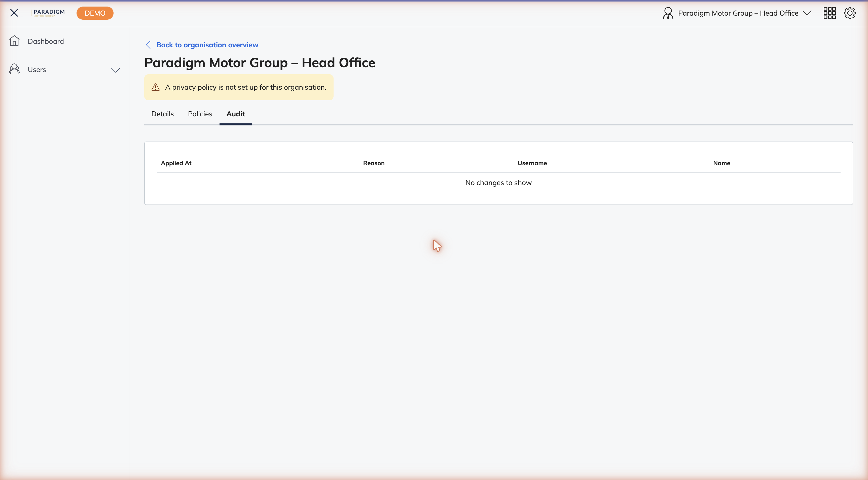Viewport: 868px width, 480px height.
Task: Follow the Back to organisation overview link
Action: coord(207,45)
